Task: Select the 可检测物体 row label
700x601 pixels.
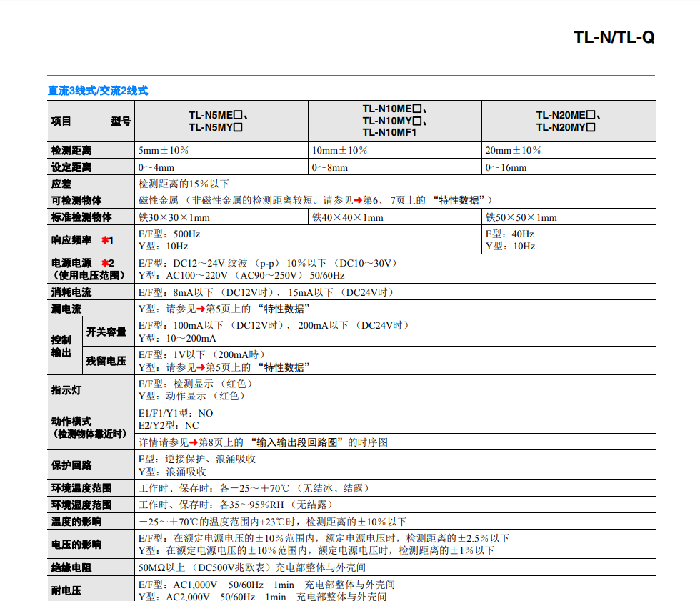Action: (76, 201)
